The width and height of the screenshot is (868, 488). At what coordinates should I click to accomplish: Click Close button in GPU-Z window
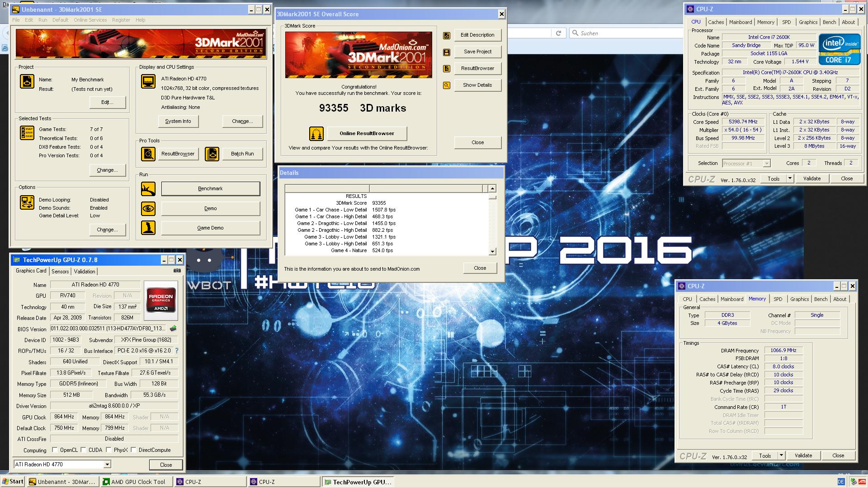(166, 465)
